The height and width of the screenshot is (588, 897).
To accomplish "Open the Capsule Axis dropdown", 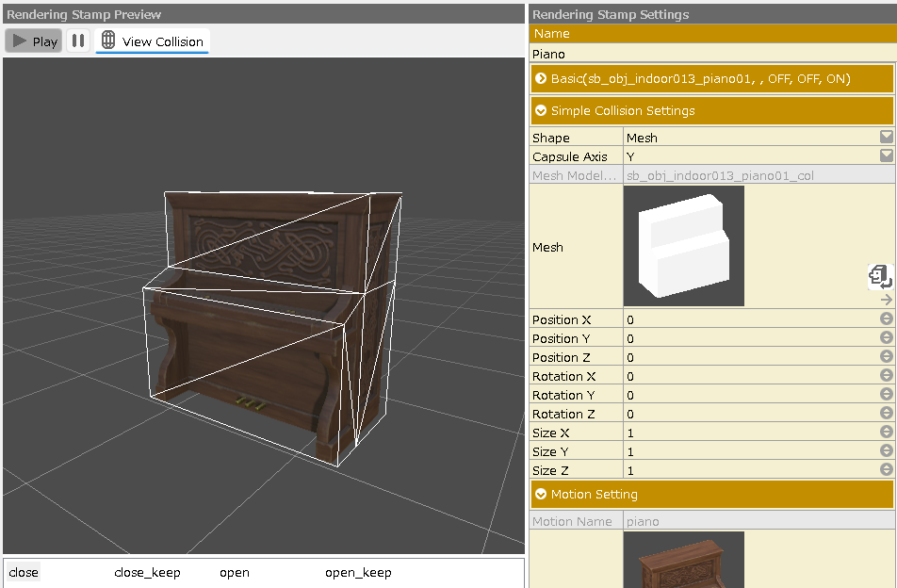I will click(886, 156).
